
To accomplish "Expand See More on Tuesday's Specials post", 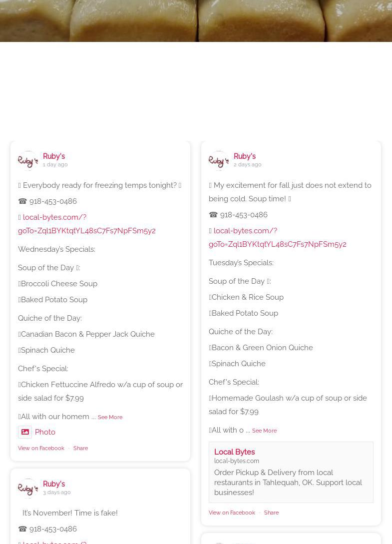I will (264, 431).
